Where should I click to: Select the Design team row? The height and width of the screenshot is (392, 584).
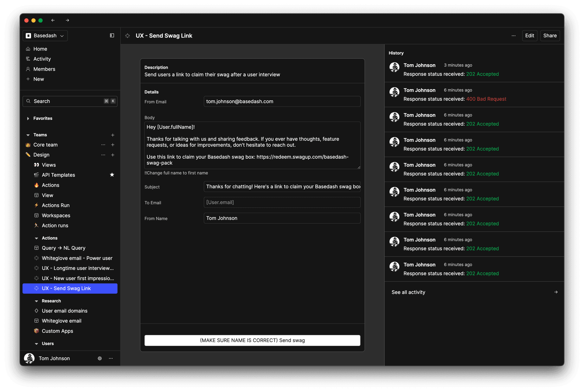(70, 155)
